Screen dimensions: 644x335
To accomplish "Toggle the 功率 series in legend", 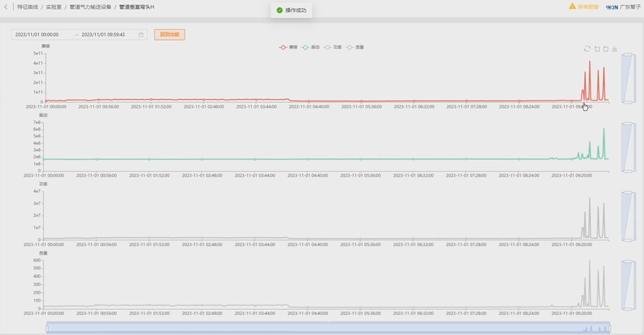I will [x=333, y=47].
